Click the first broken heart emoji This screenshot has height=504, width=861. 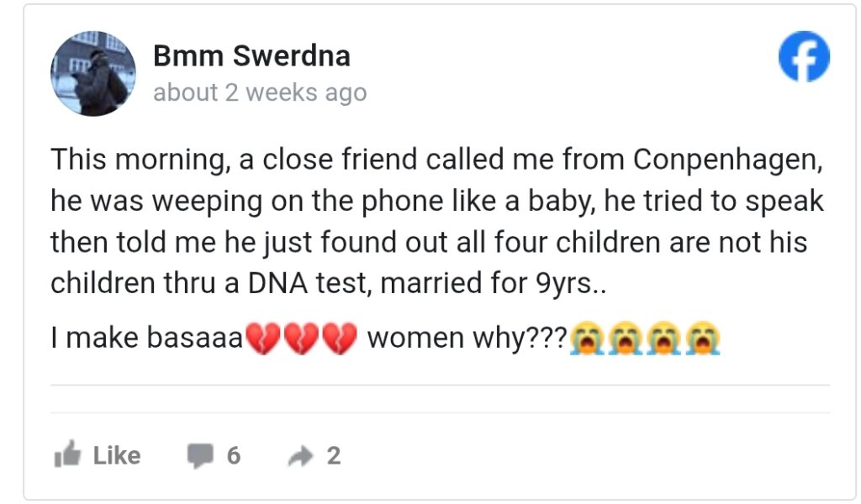tap(262, 339)
